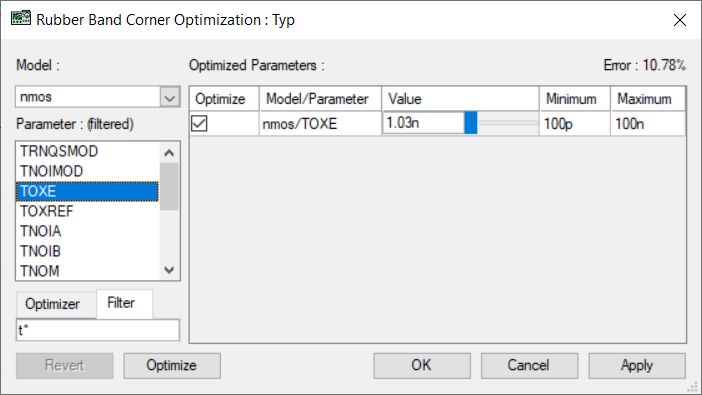Click the Apply button
This screenshot has width=702, height=395.
(x=637, y=365)
